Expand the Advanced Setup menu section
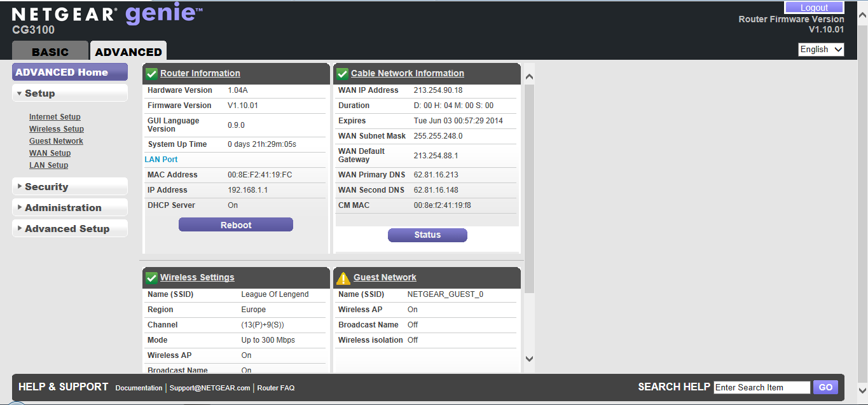The width and height of the screenshot is (868, 405). coord(70,229)
